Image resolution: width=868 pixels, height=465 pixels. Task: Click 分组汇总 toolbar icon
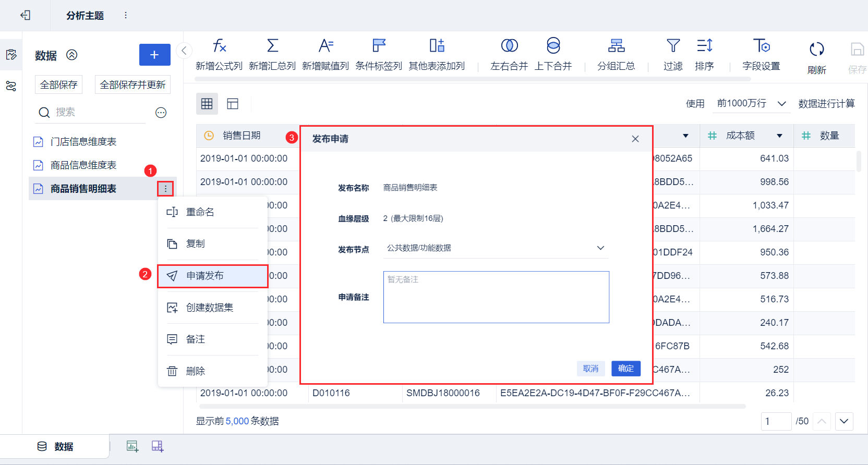616,54
